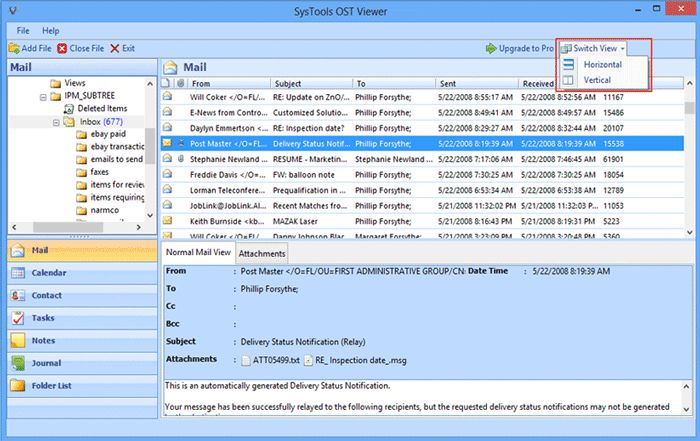700x441 pixels.
Task: Click message body scrollbar down arrow
Action: tap(686, 409)
